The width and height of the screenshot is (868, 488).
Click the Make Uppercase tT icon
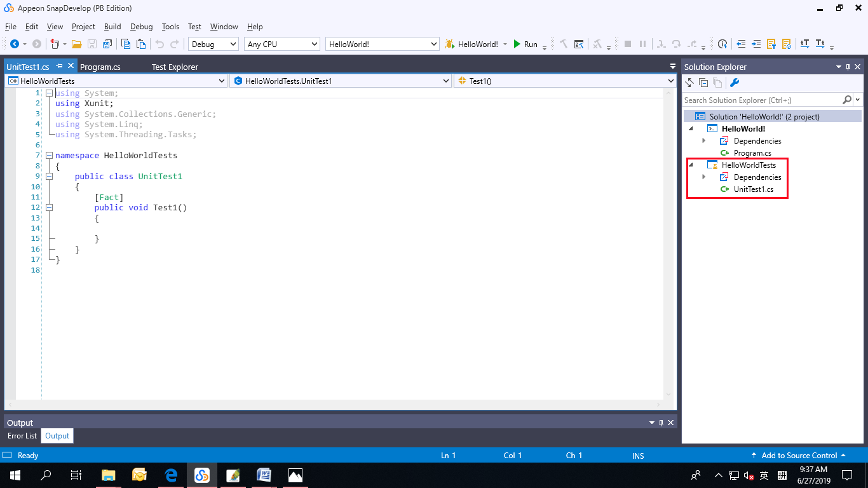tap(805, 44)
